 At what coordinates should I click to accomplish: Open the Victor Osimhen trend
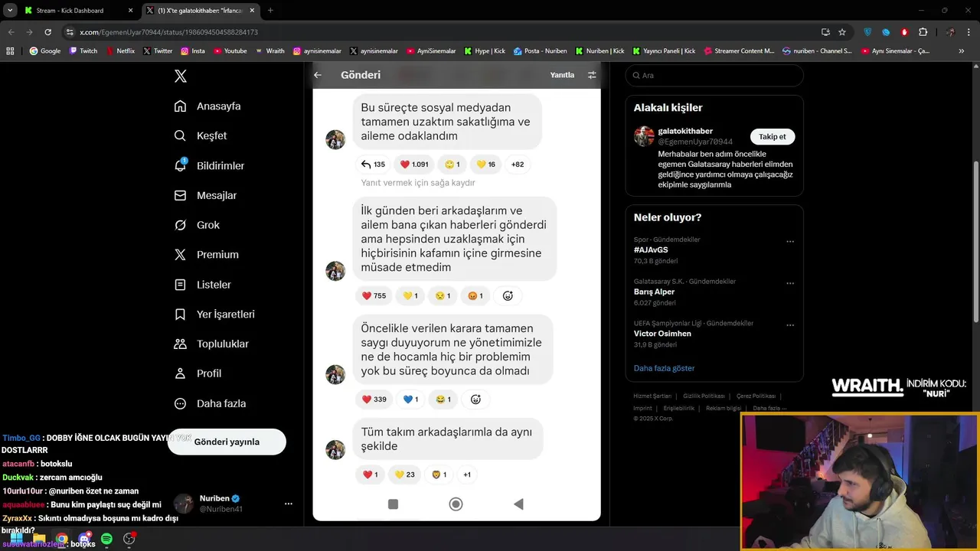click(x=662, y=334)
